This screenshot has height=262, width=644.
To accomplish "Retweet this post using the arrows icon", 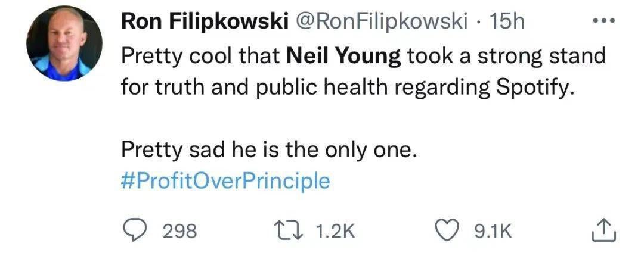I will click(290, 230).
